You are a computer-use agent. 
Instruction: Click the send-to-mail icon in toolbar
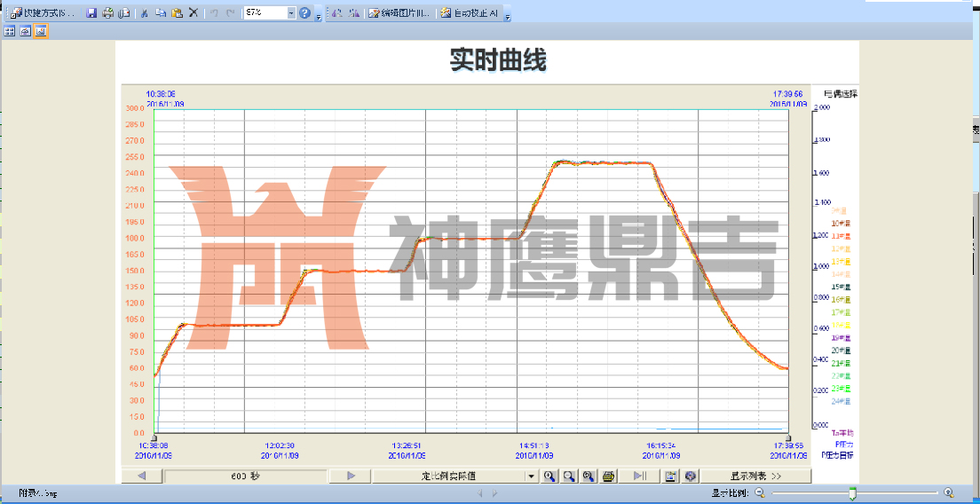point(124,12)
